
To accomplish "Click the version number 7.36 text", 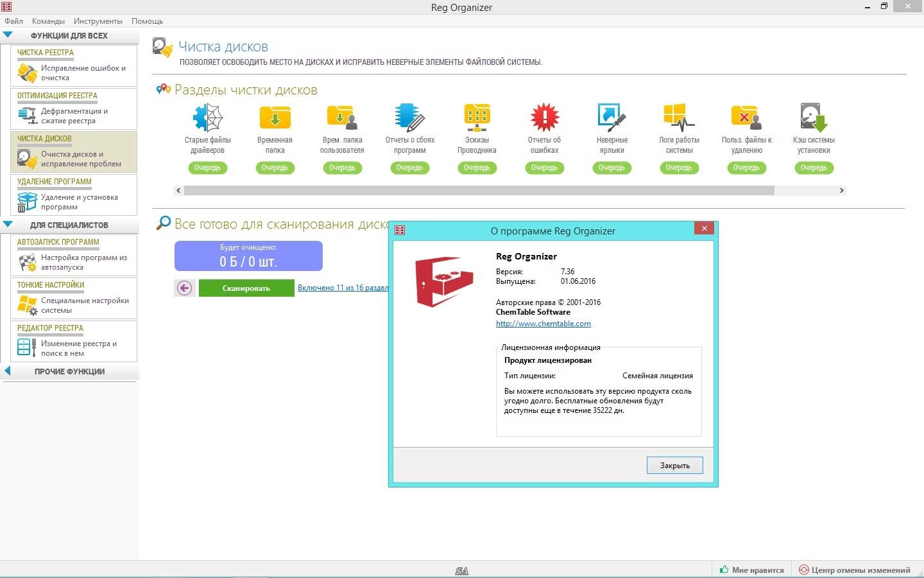I will 567,272.
